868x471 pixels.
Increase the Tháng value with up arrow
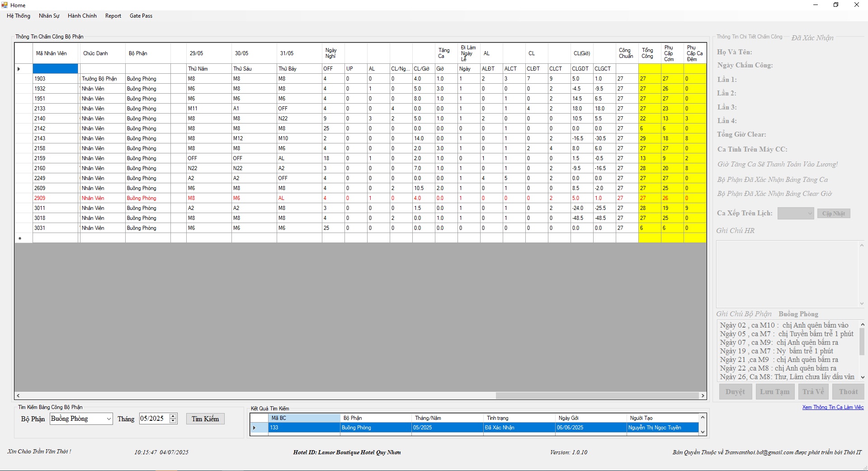(x=173, y=416)
